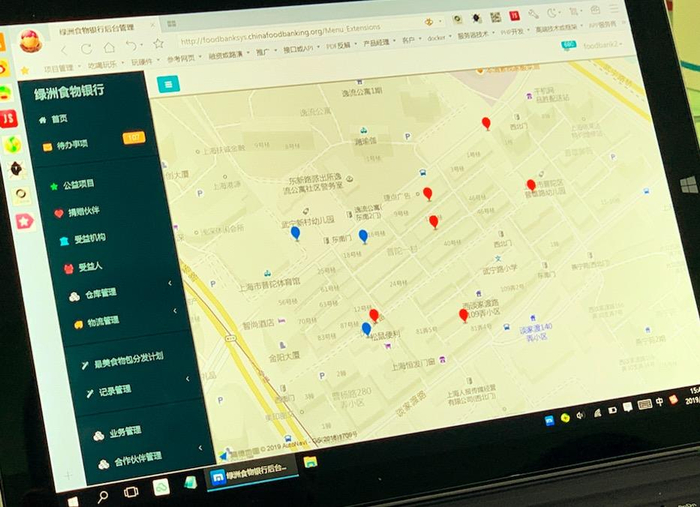
Task: Open Task View on the taskbar
Action: tap(131, 492)
